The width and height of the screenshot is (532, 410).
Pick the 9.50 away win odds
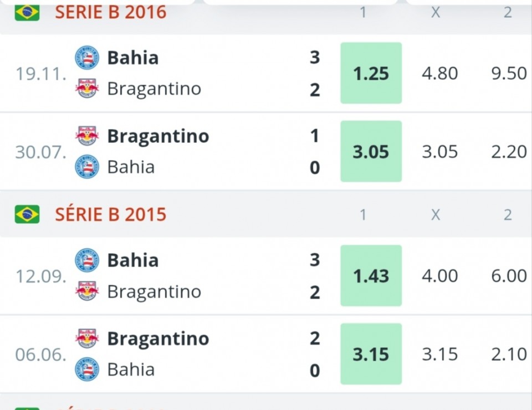509,73
